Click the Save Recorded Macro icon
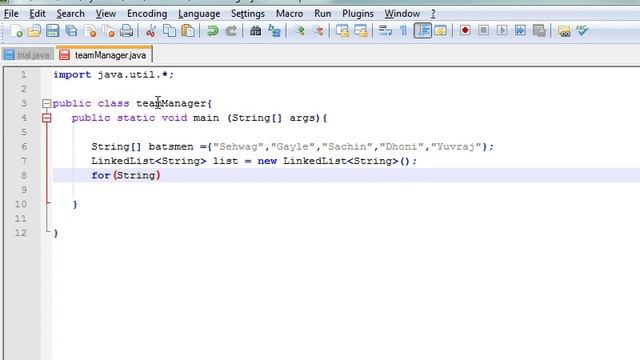 [x=539, y=31]
